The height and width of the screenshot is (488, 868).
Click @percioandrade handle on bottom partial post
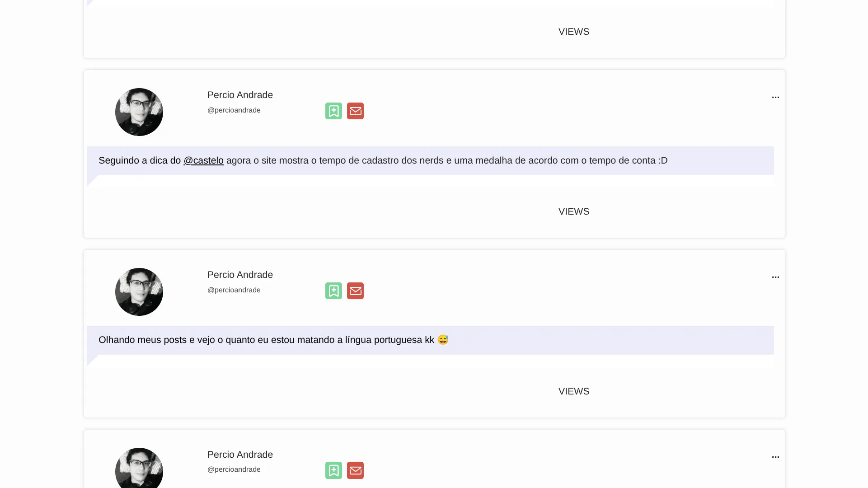coord(234,469)
